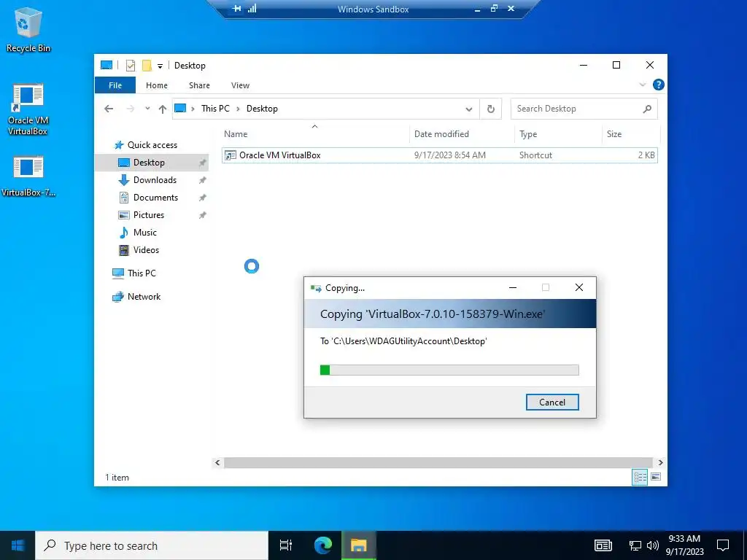
Task: Click the Search Desktop input field
Action: point(576,109)
